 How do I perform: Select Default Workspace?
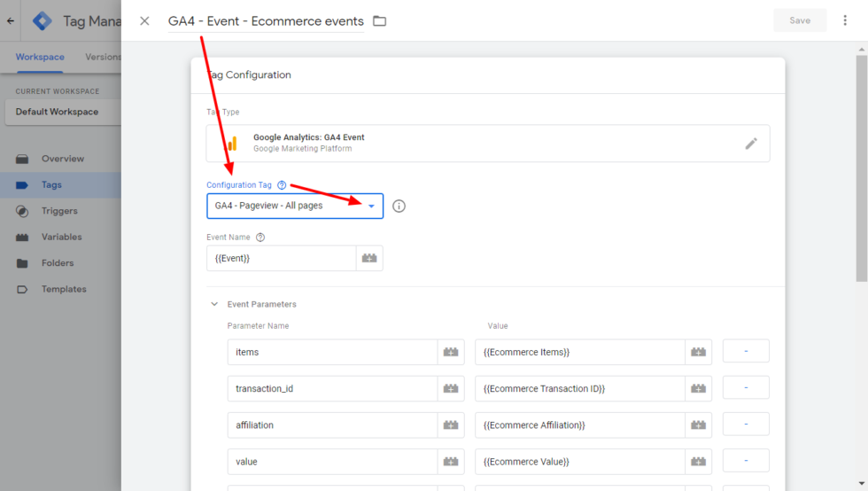pos(63,112)
